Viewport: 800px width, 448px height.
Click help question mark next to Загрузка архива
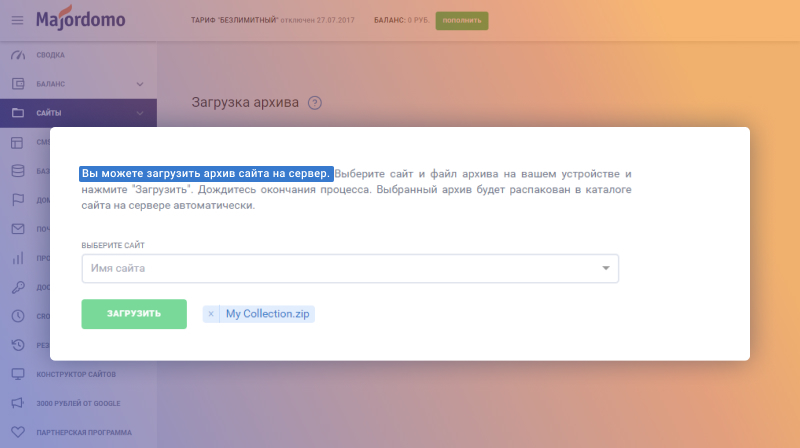(315, 102)
